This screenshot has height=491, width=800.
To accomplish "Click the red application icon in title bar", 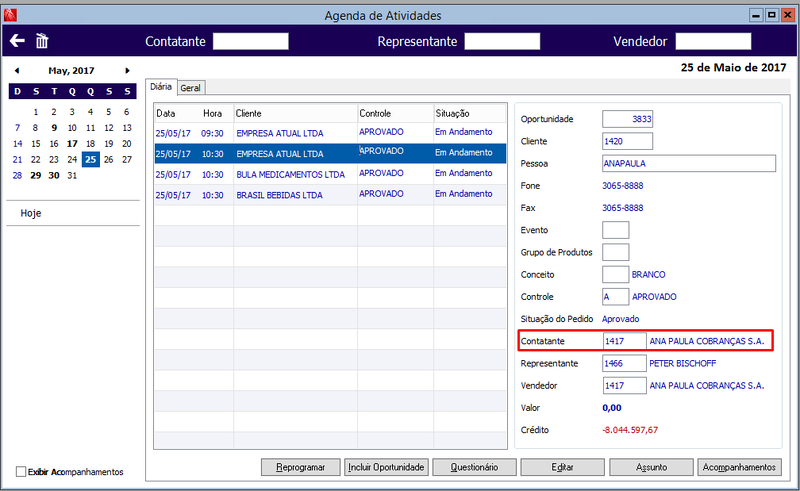I will (10, 15).
